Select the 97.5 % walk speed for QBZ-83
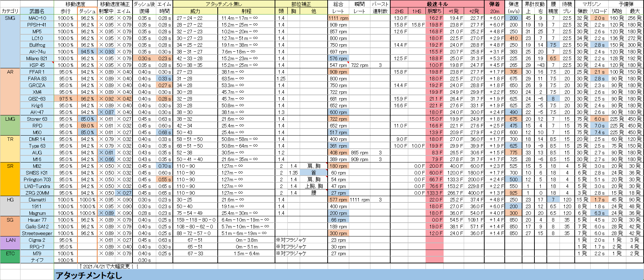The width and height of the screenshot is (644, 280). (x=65, y=99)
